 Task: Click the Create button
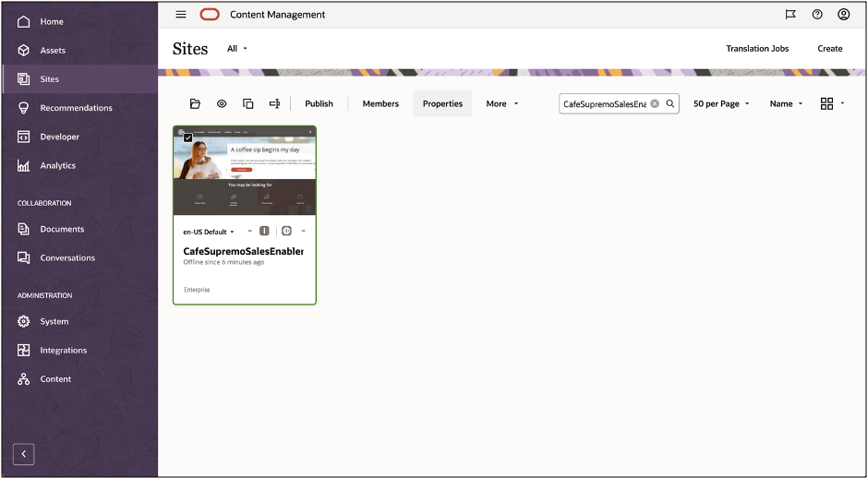point(830,49)
